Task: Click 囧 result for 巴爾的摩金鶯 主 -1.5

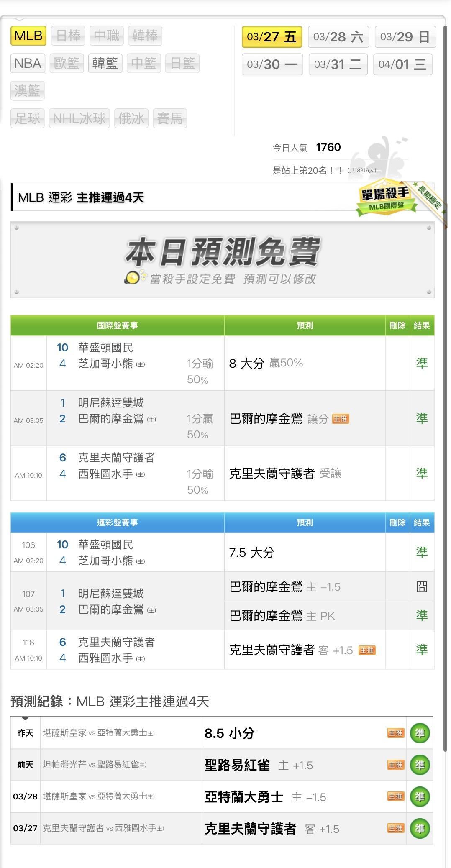Action: [422, 587]
